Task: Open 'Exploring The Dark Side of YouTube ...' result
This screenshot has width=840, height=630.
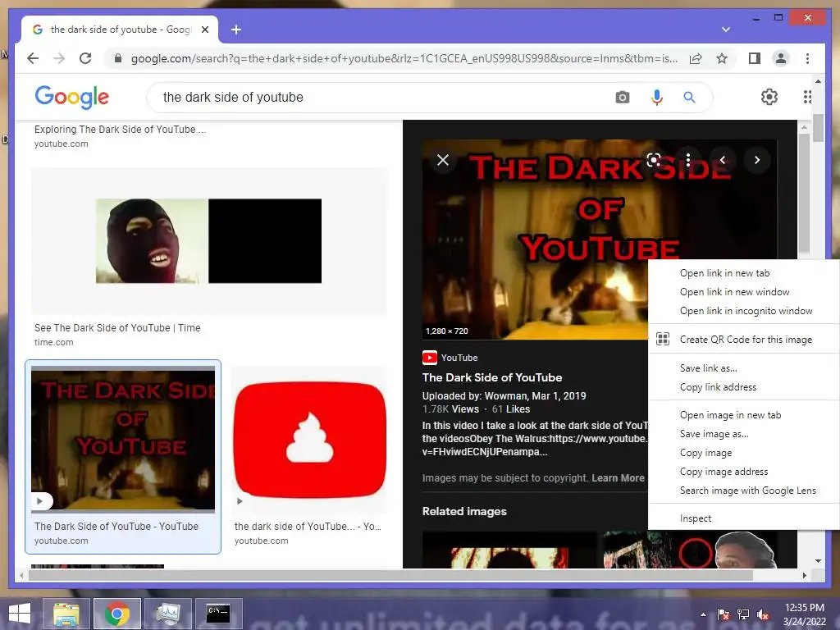Action: point(120,129)
